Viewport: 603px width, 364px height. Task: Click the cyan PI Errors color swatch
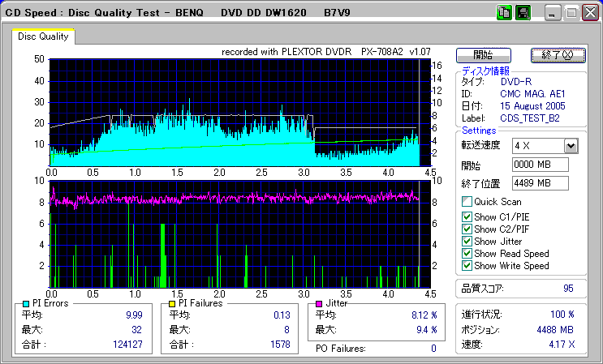[25, 303]
